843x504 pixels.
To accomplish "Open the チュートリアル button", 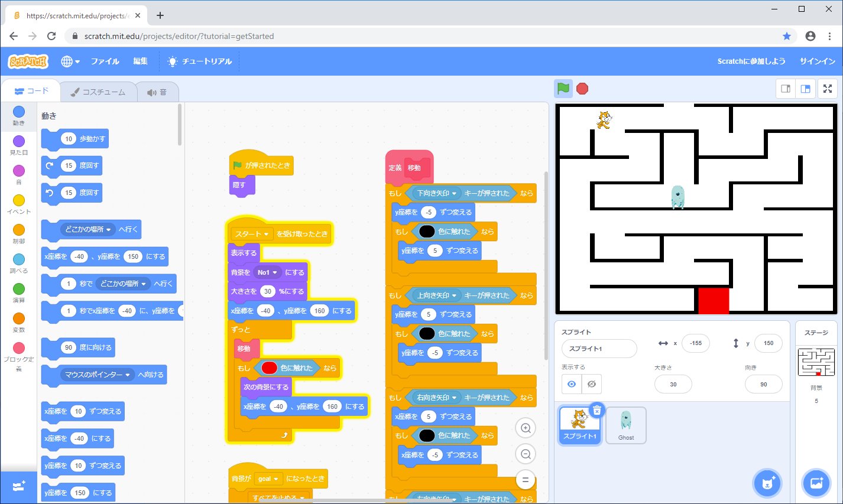I will [x=200, y=61].
